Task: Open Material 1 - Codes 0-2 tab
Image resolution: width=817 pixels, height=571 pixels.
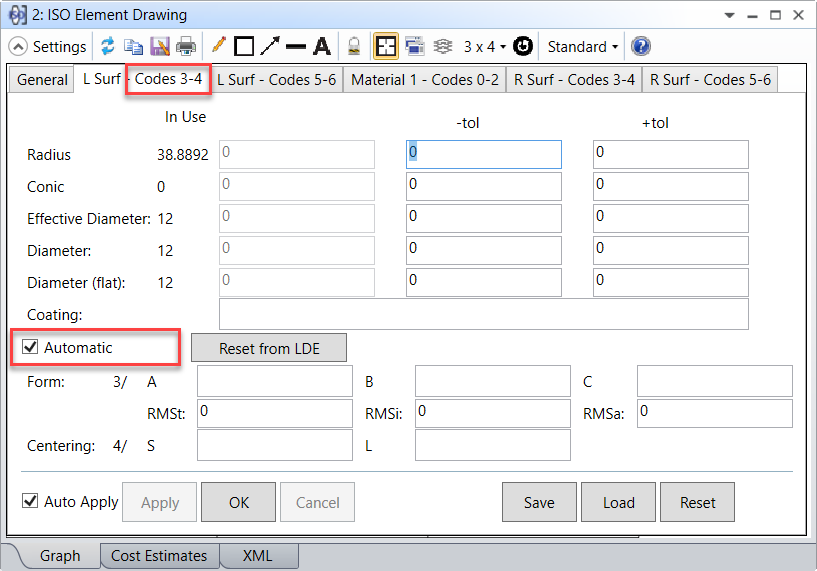Action: [424, 80]
